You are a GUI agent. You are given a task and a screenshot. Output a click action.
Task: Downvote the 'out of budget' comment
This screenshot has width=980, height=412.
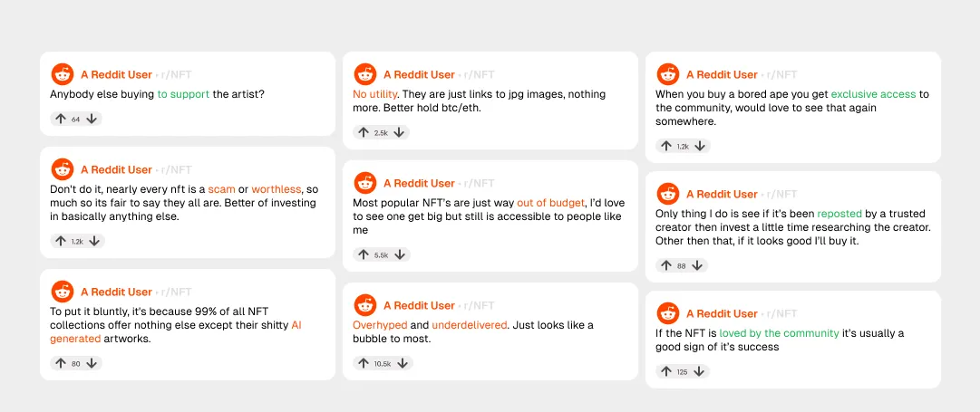pyautogui.click(x=400, y=254)
